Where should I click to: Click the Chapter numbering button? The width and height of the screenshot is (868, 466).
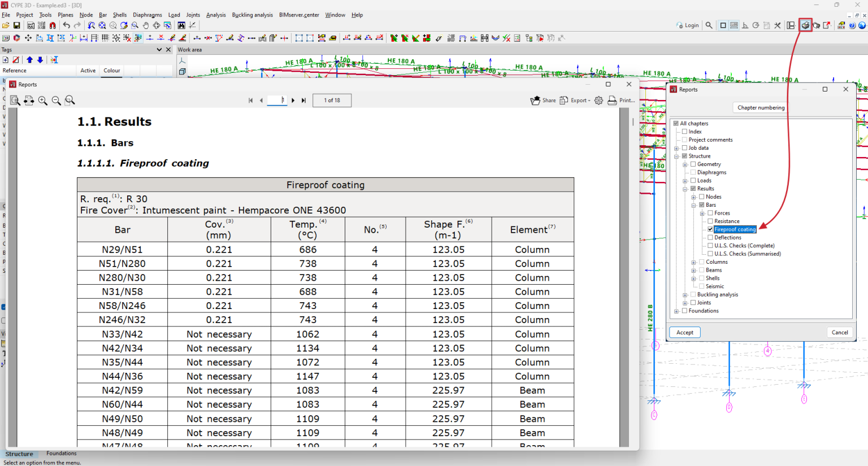pyautogui.click(x=761, y=107)
